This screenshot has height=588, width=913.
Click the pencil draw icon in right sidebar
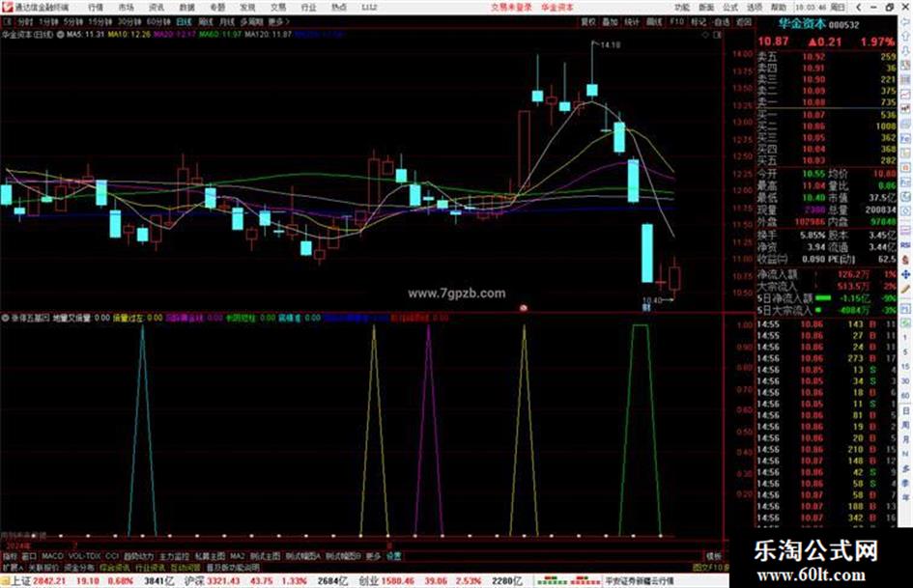pyautogui.click(x=905, y=289)
